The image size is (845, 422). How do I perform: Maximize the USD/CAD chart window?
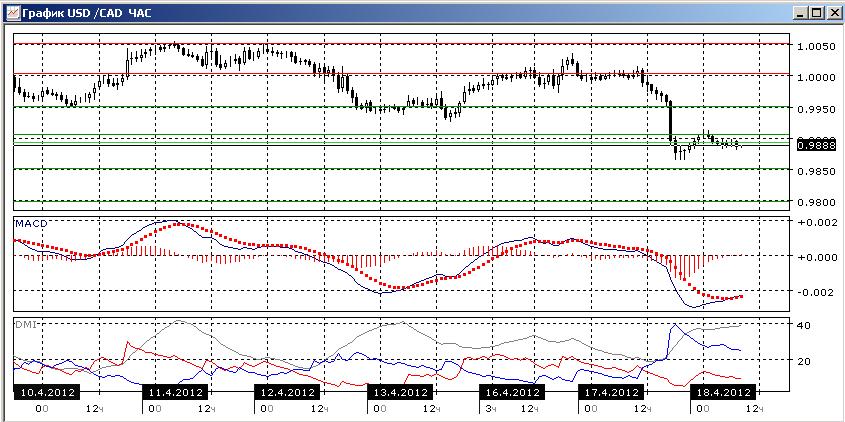click(816, 13)
